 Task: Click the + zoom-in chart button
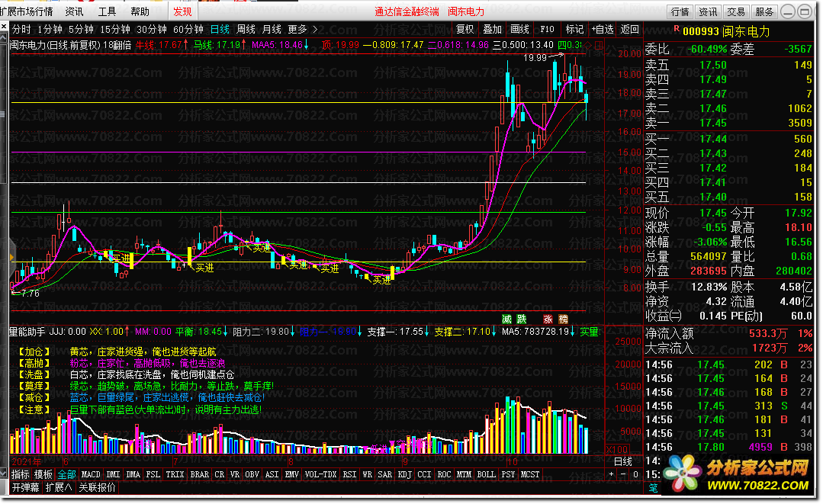611,474
